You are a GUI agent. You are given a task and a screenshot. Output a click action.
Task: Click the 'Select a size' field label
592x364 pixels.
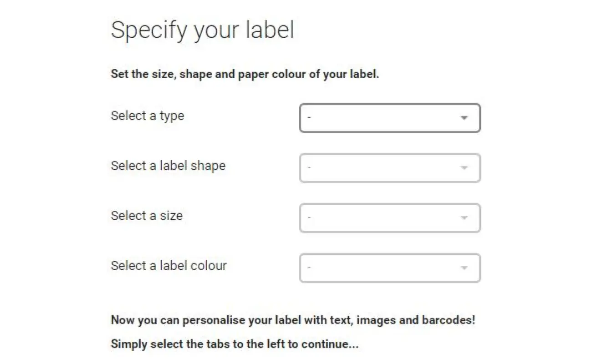[146, 215]
